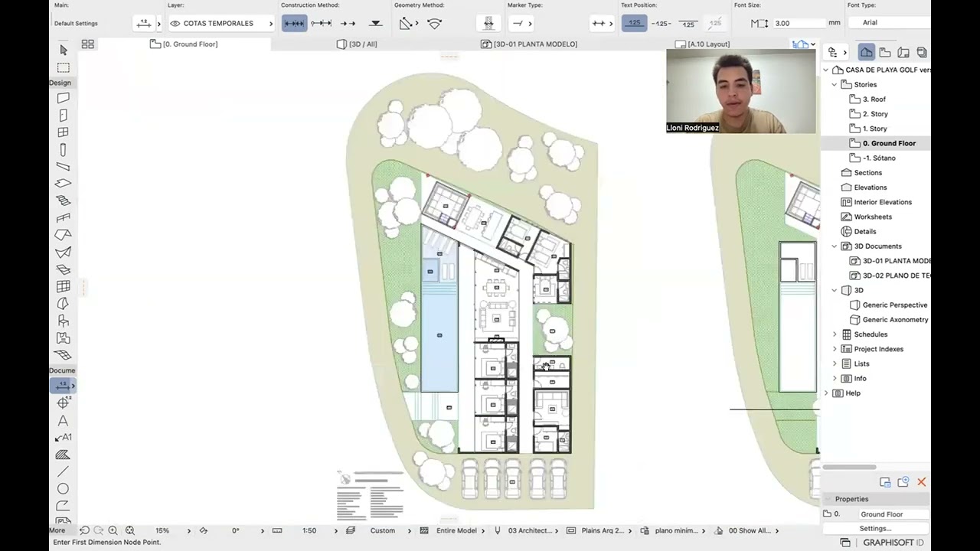Collapse the Stories tree node
Image resolution: width=980 pixels, height=551 pixels.
(x=835, y=85)
